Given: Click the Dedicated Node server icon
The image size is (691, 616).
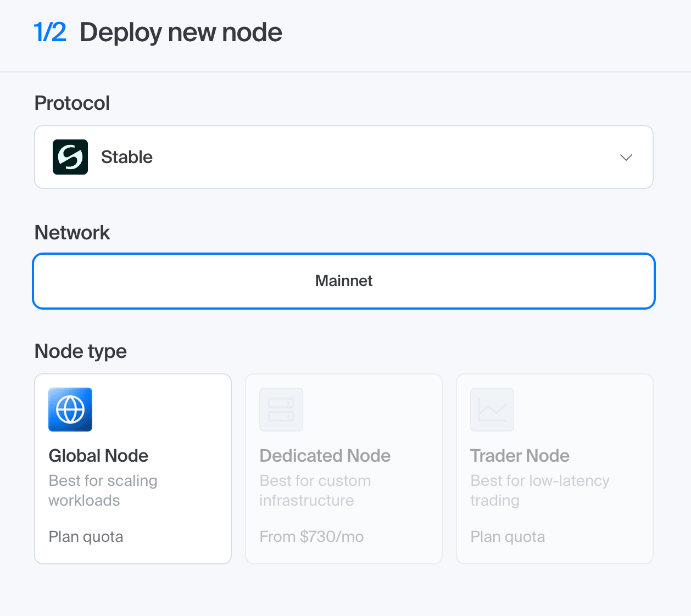Looking at the screenshot, I should click(x=281, y=410).
